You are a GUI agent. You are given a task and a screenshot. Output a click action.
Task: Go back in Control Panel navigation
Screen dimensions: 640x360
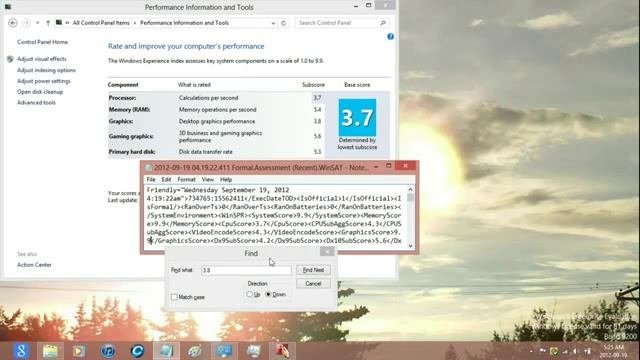(x=13, y=23)
